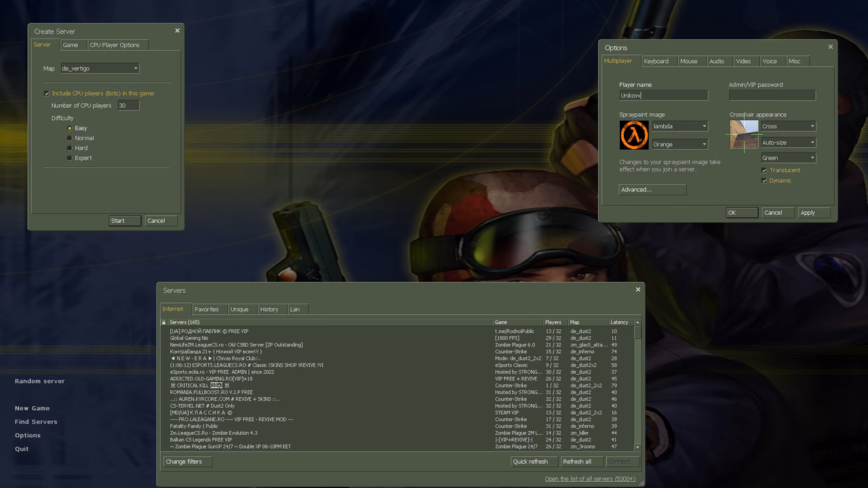The height and width of the screenshot is (488, 868).
Task: Click the Refresh all button
Action: coord(582,462)
